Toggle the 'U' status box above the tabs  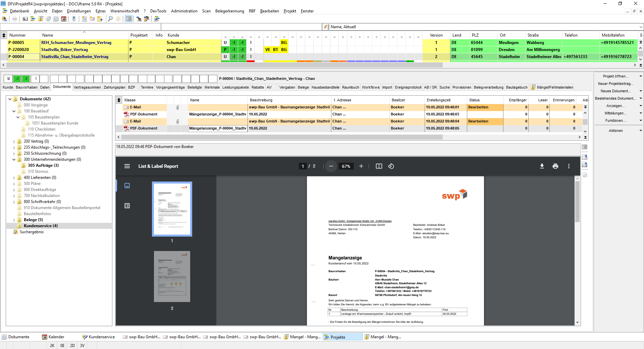(x=8, y=79)
